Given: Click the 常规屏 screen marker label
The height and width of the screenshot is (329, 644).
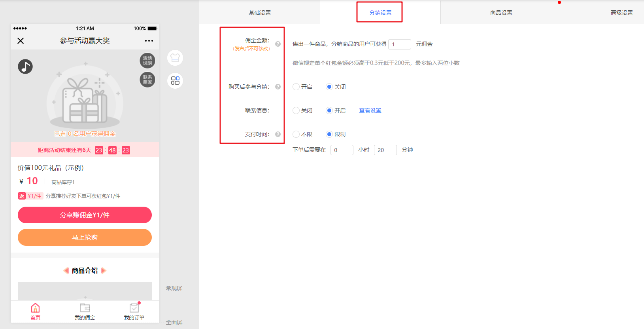Looking at the screenshot, I should click(174, 288).
